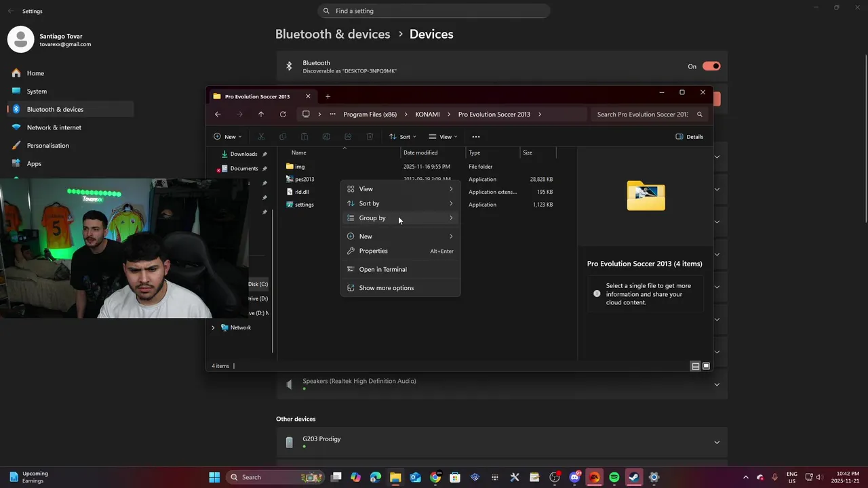Open the View dropdown in Explorer toolbar
Image resolution: width=868 pixels, height=488 pixels.
click(443, 137)
